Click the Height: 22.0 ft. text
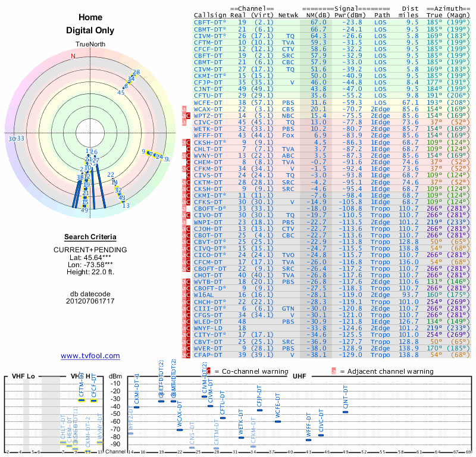This screenshot has width=476, height=457. pyautogui.click(x=90, y=272)
